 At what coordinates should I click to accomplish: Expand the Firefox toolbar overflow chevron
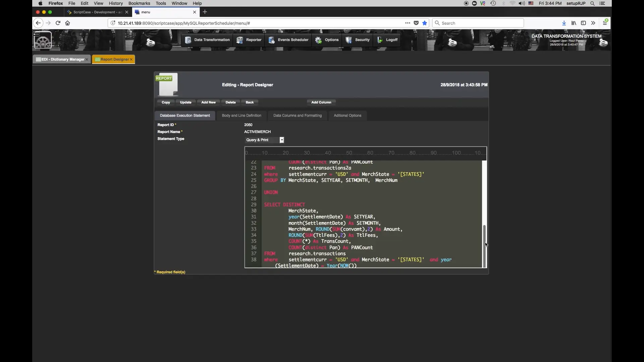[593, 23]
